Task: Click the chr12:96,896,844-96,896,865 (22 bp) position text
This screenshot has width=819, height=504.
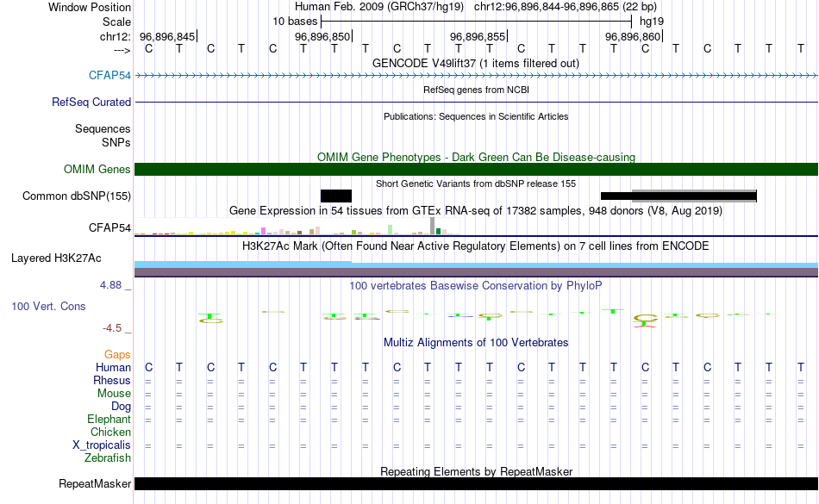Action: (x=566, y=7)
